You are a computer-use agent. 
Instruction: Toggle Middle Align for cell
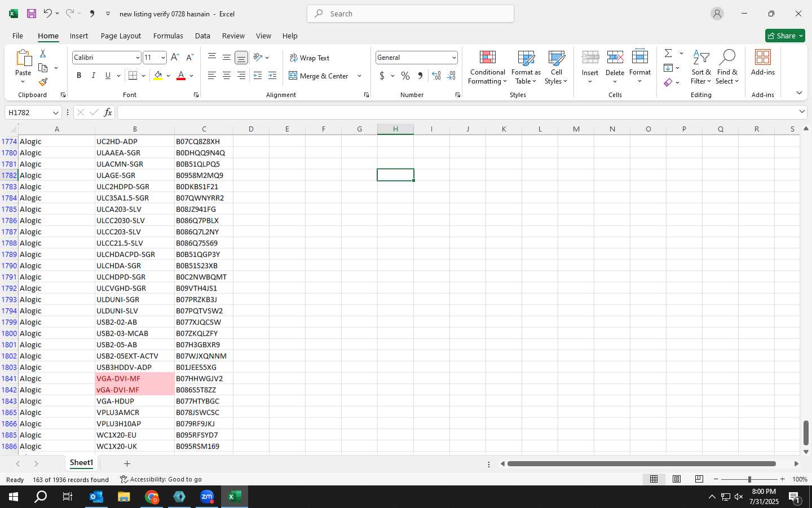coord(227,58)
